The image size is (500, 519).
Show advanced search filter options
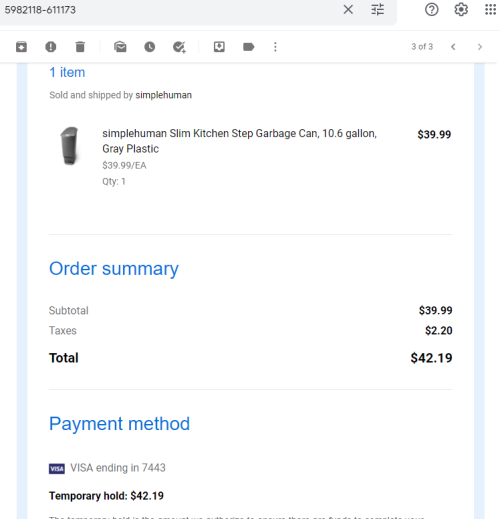point(378,9)
